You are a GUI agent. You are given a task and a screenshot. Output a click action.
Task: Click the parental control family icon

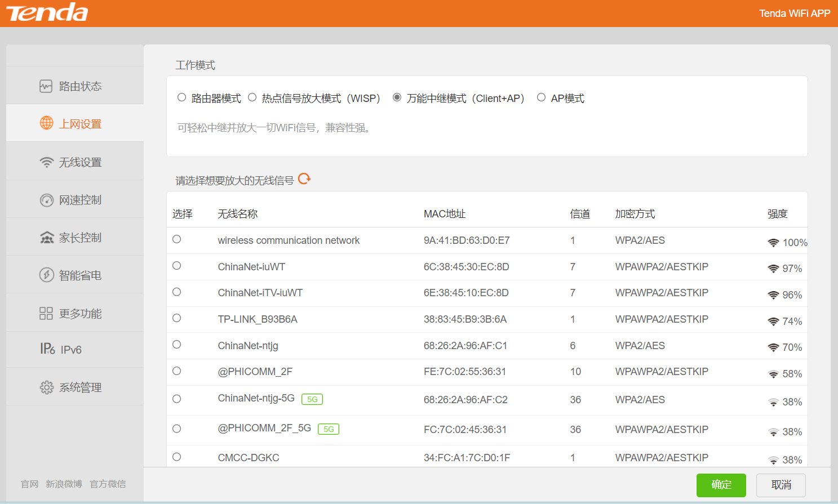pos(47,238)
